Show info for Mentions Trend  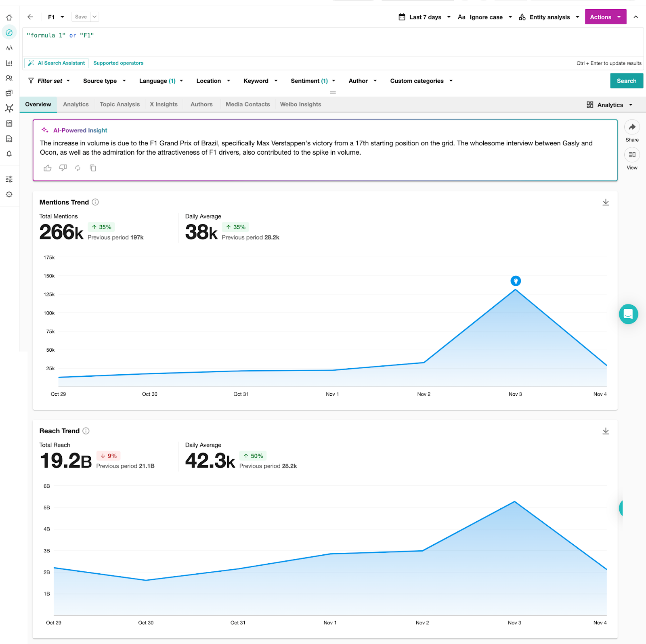[95, 202]
